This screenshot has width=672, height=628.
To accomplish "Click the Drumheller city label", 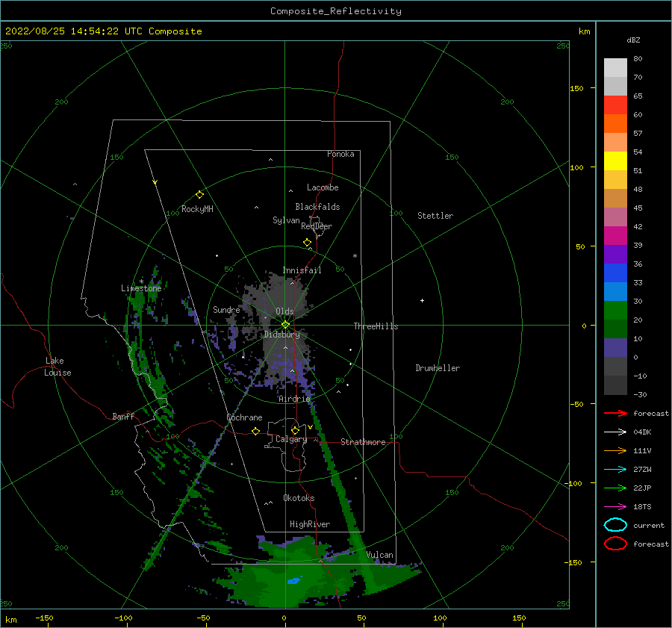I will click(438, 368).
